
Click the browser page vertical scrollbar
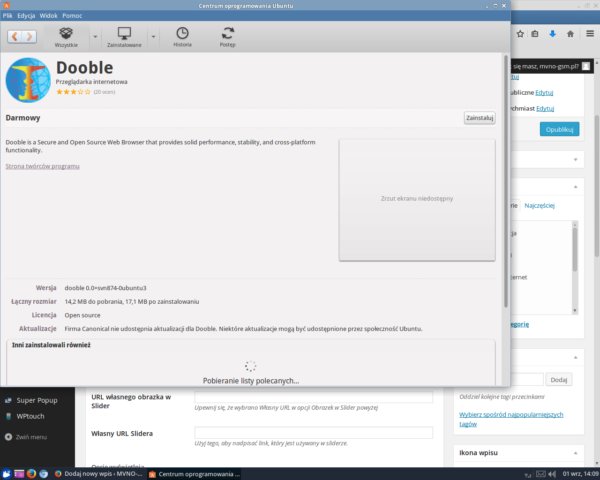pos(597,186)
